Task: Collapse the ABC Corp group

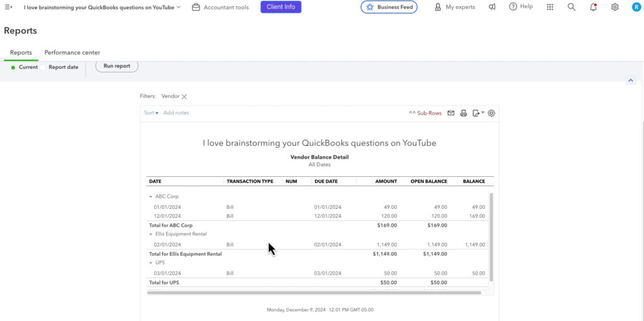Action: pos(151,197)
